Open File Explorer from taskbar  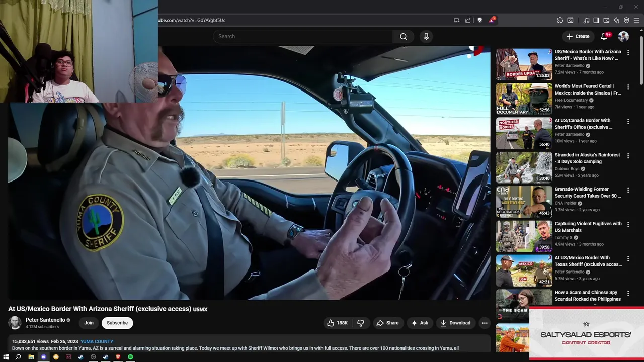click(x=31, y=357)
